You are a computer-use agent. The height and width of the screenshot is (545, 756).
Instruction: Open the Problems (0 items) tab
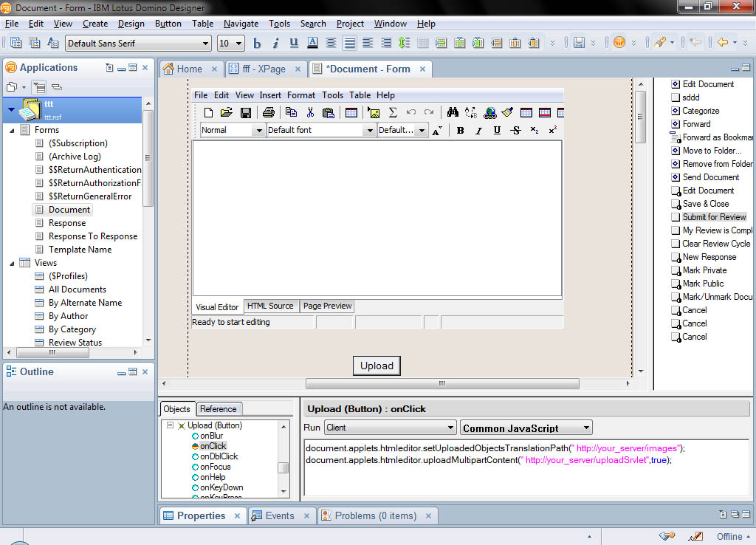[x=376, y=515]
